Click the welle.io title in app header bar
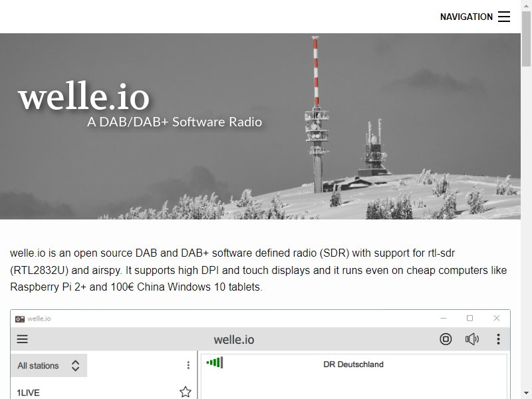Screen dimensions: 532x399 pos(234,340)
